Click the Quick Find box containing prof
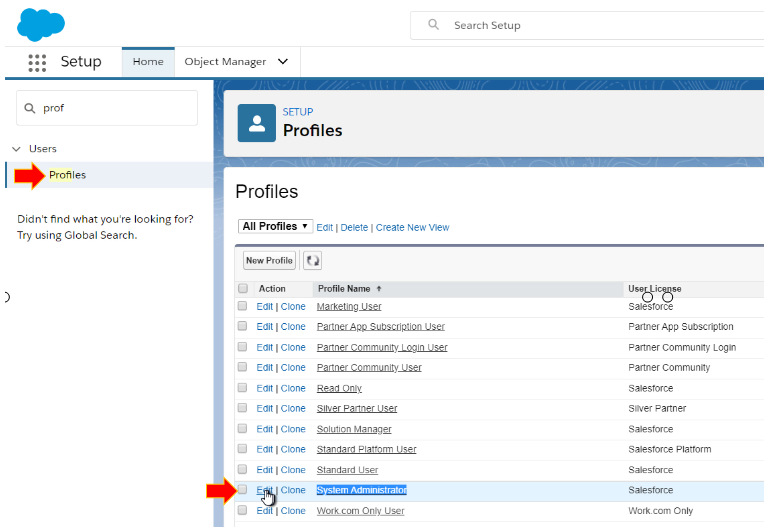 pyautogui.click(x=107, y=108)
